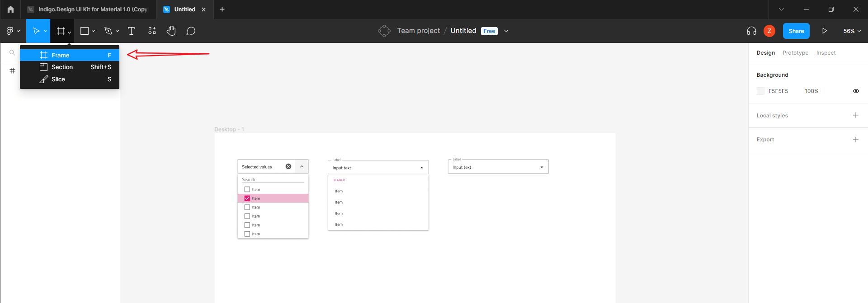Image resolution: width=868 pixels, height=303 pixels.
Task: Select the Rectangle shape tool
Action: pos(85,31)
